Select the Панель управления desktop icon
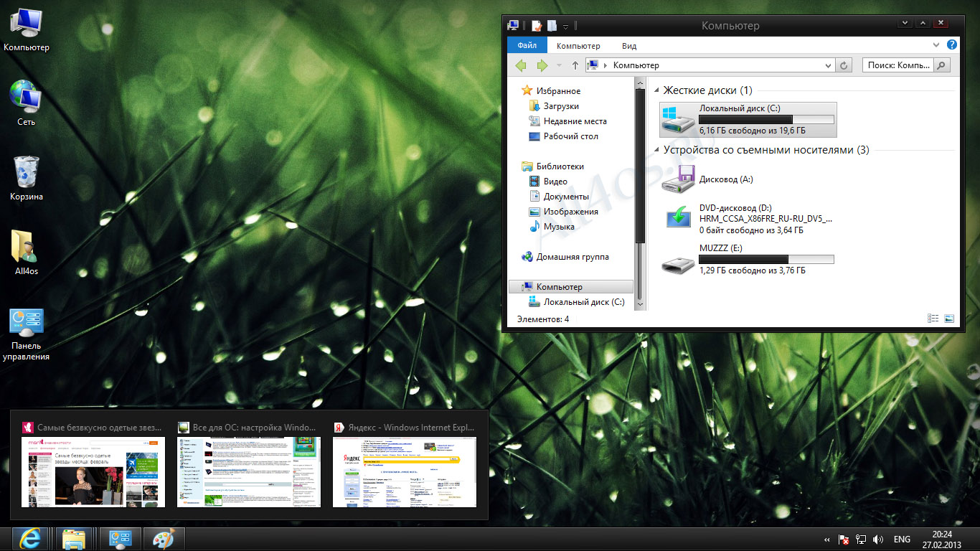The width and height of the screenshot is (980, 551). (27, 334)
